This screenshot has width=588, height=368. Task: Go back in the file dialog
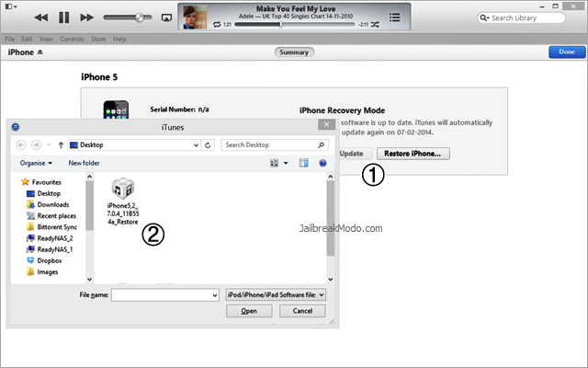(x=21, y=145)
